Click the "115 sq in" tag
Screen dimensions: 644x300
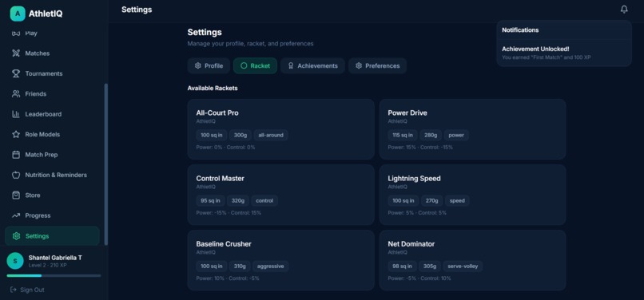click(x=403, y=135)
